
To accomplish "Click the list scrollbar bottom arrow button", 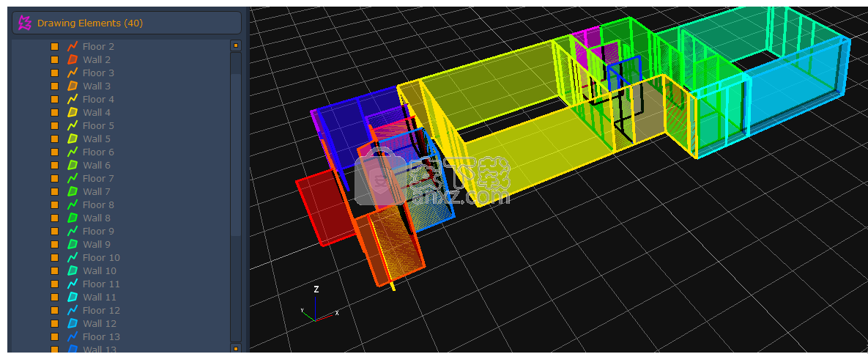I will [236, 348].
